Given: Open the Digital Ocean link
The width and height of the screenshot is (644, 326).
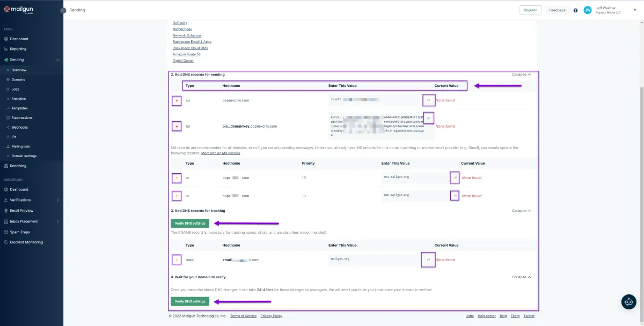Looking at the screenshot, I should pyautogui.click(x=183, y=61).
